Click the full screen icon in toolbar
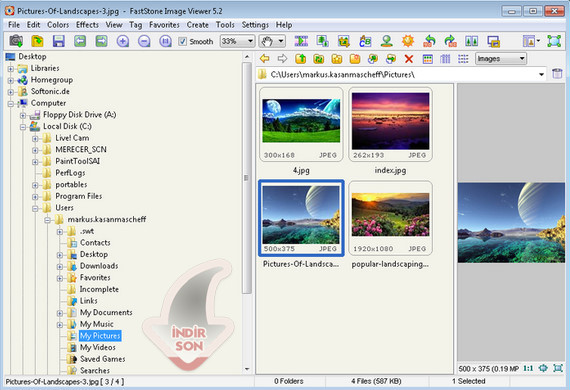Image resolution: width=570 pixels, height=390 pixels. 554,41
